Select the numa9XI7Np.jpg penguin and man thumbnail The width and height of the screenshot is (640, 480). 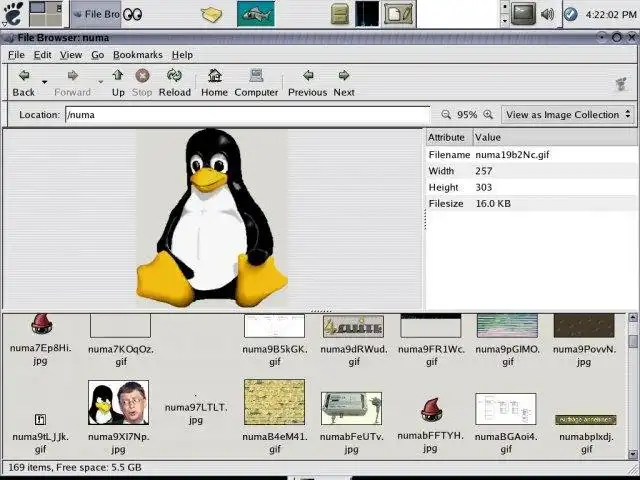click(118, 402)
